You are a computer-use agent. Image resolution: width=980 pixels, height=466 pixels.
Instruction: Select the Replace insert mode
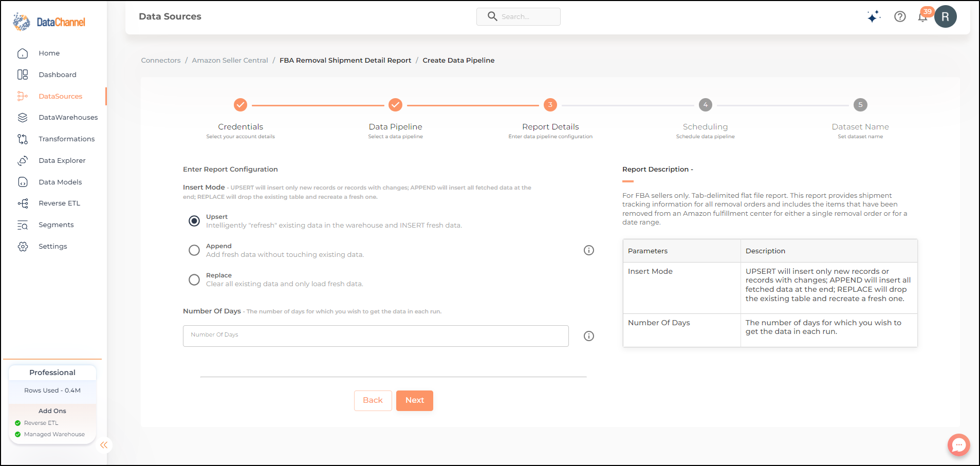[194, 279]
